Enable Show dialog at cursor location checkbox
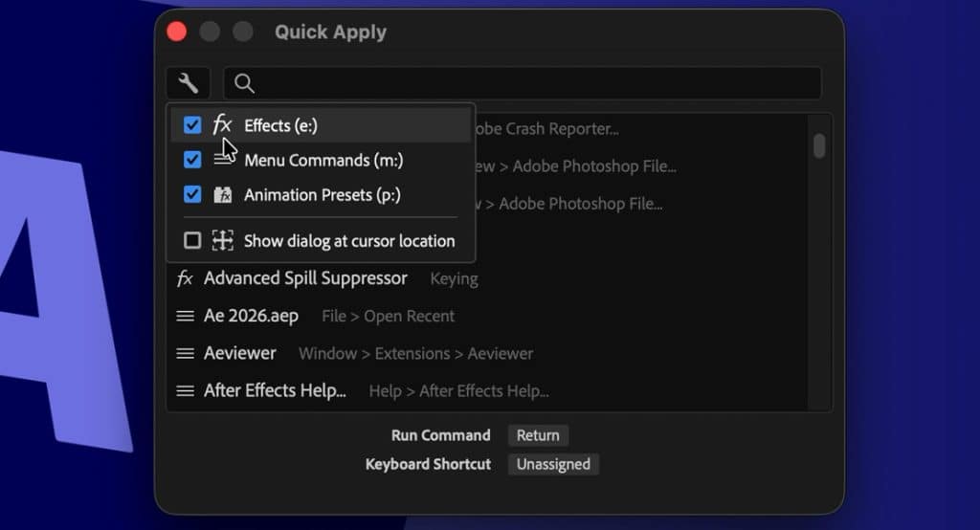Image resolution: width=980 pixels, height=530 pixels. pos(192,241)
